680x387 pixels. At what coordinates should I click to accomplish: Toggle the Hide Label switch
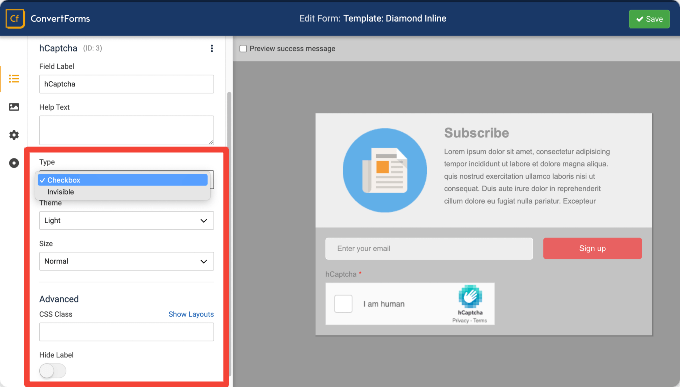pos(52,371)
